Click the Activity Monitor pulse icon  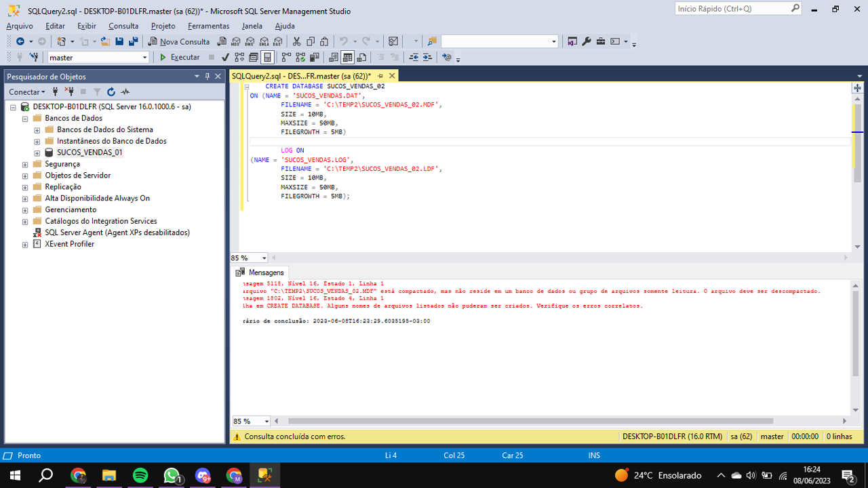coord(125,91)
